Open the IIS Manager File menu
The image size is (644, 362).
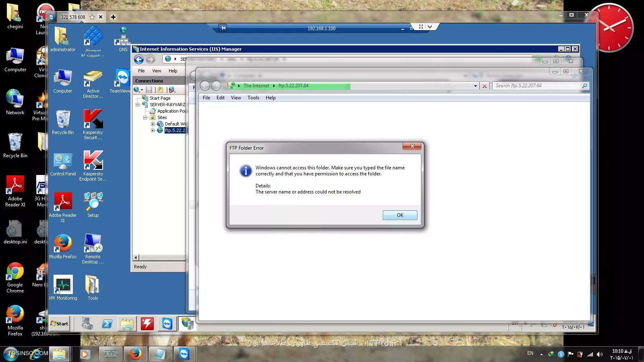pos(141,71)
